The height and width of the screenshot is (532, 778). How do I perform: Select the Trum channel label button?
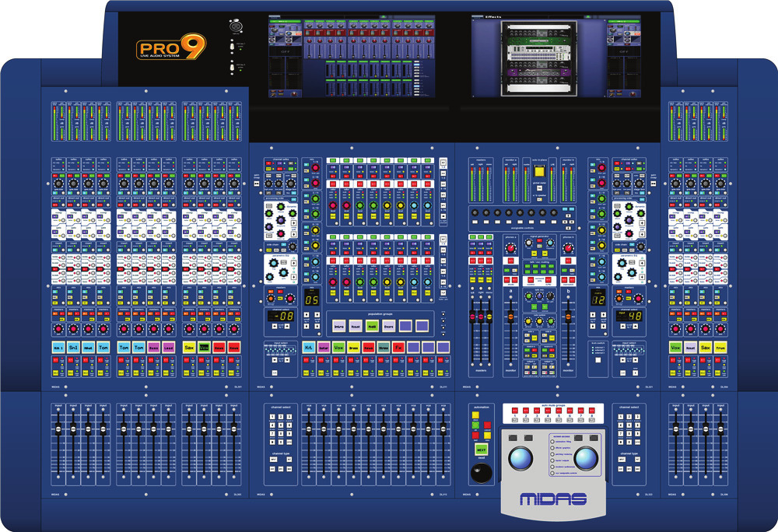click(x=720, y=347)
